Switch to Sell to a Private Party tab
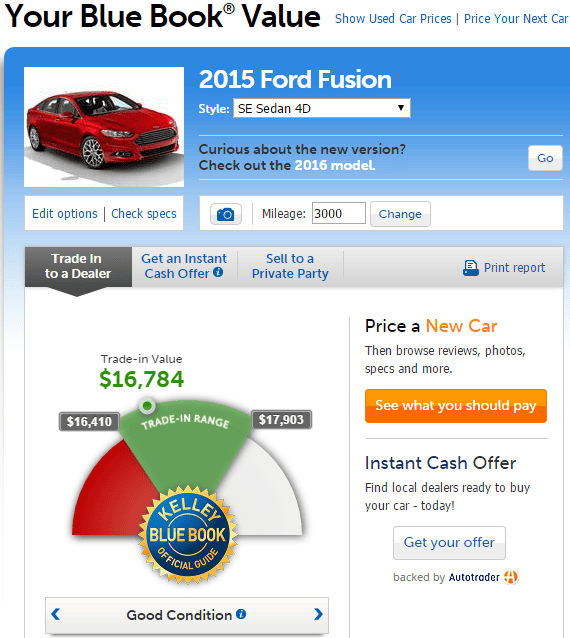The width and height of the screenshot is (570, 638). [x=290, y=266]
